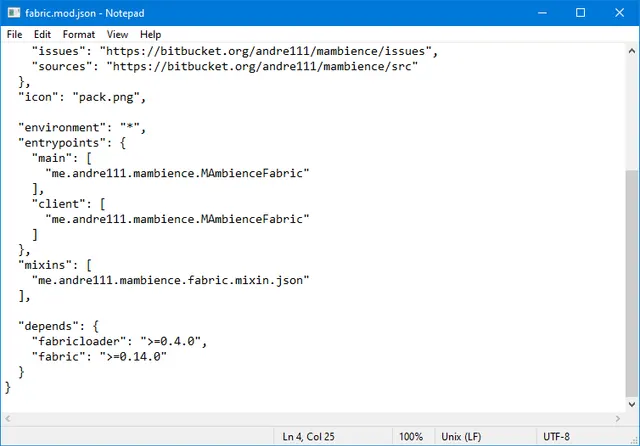Click the horizontal scrollbar left arrow
640x446 pixels.
click(x=8, y=418)
